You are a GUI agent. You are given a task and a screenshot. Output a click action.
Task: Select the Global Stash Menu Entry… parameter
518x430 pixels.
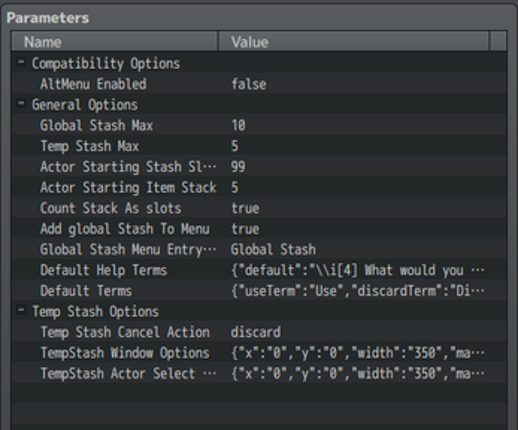[128, 249]
